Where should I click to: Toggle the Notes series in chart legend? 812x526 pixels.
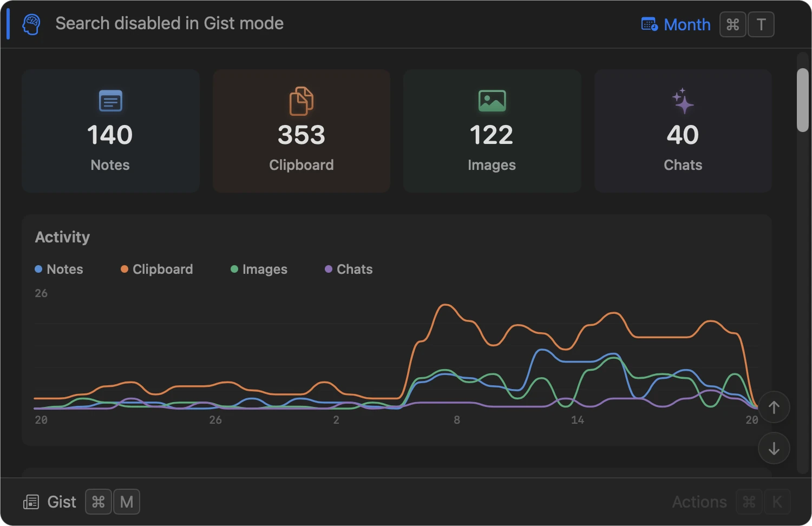click(x=59, y=269)
